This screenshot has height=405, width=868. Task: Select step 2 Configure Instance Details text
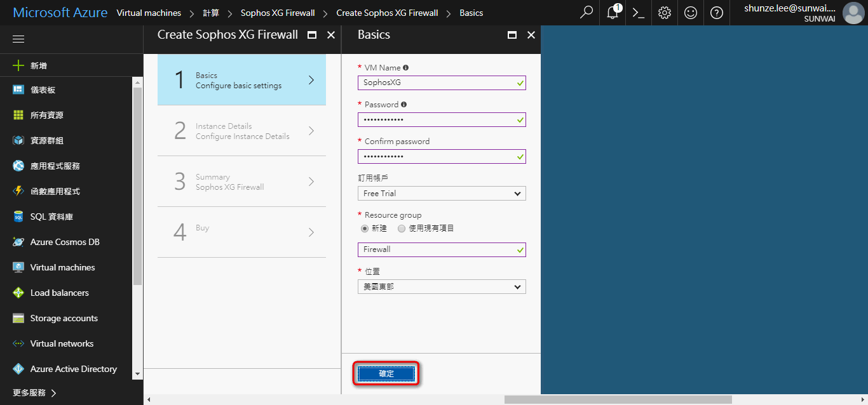(243, 136)
